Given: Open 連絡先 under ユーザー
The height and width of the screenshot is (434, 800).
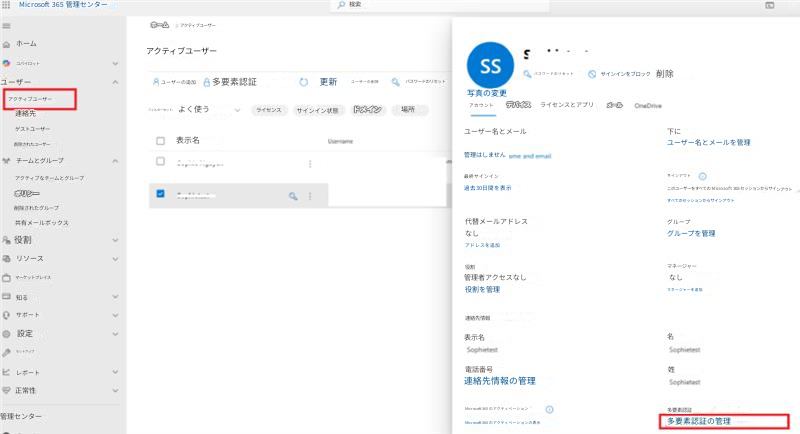Looking at the screenshot, I should [x=26, y=114].
